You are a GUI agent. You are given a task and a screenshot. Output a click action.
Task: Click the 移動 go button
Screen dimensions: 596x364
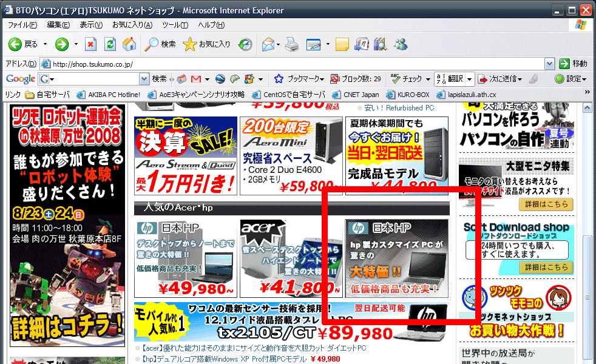click(574, 64)
